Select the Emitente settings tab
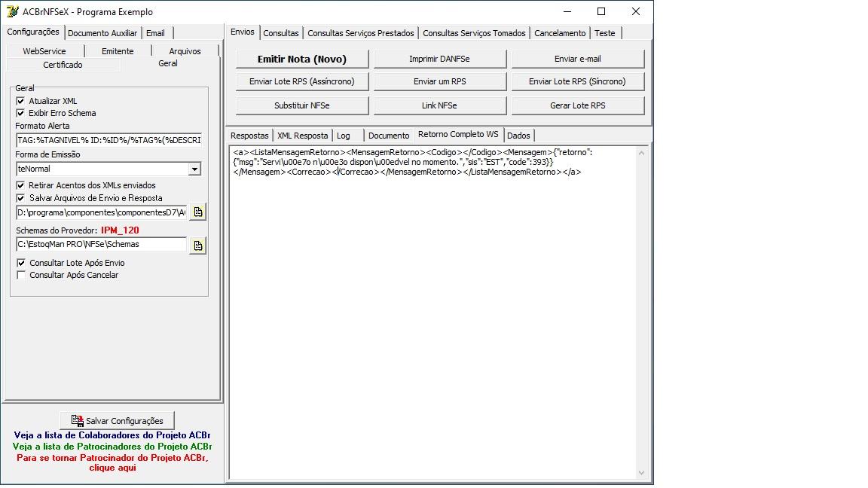The width and height of the screenshot is (868, 488). click(118, 51)
